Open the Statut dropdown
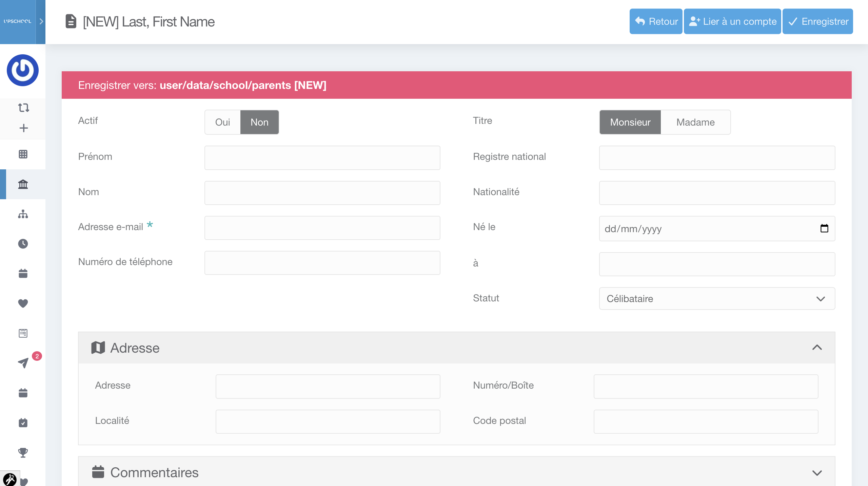 (717, 299)
